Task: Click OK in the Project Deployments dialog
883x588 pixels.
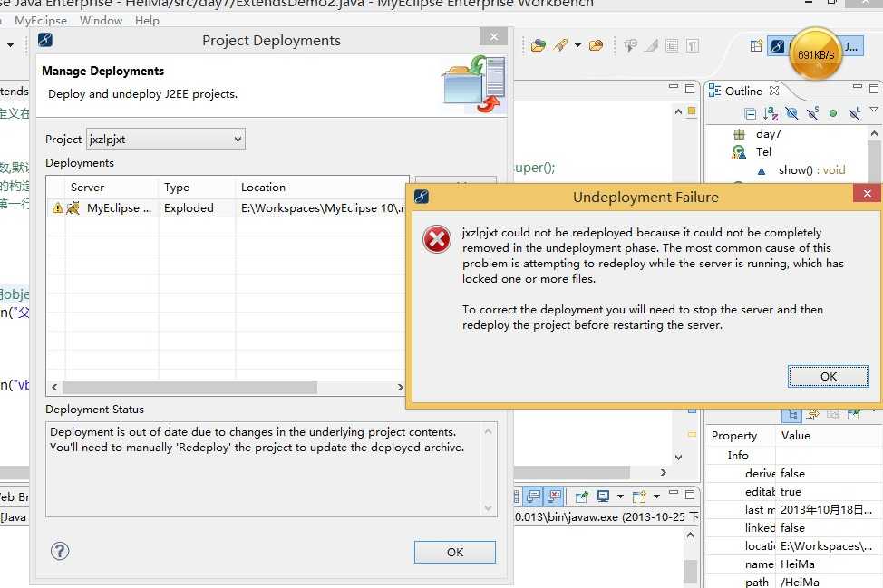Action: pyautogui.click(x=455, y=552)
